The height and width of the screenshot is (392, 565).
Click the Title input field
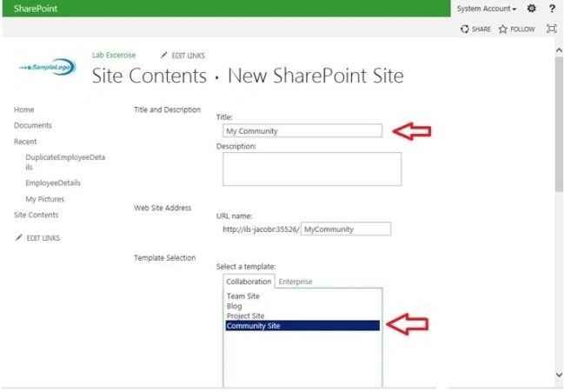pyautogui.click(x=302, y=130)
